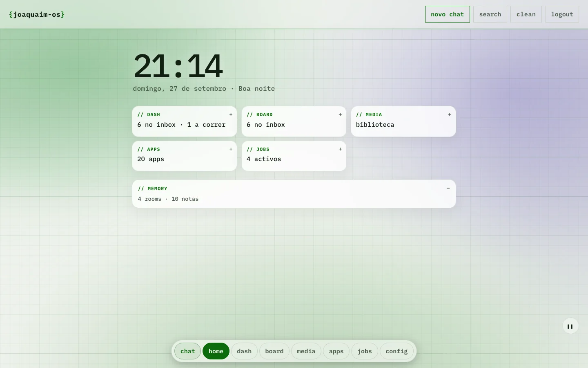The width and height of the screenshot is (588, 368).
Task: Open the media tab
Action: [x=306, y=351]
